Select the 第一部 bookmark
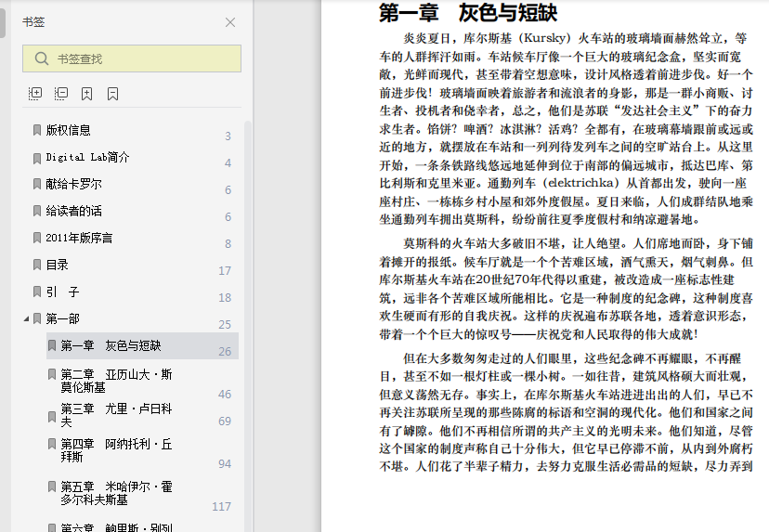Screen dimensions: 769x532 (x=63, y=318)
